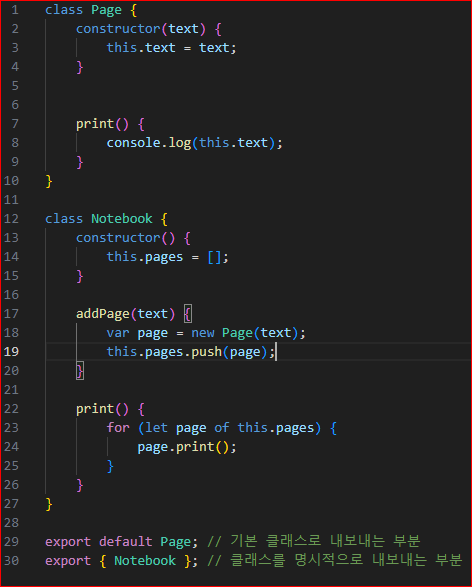Click 'let page' on line 23
The image size is (472, 587).
click(x=176, y=428)
